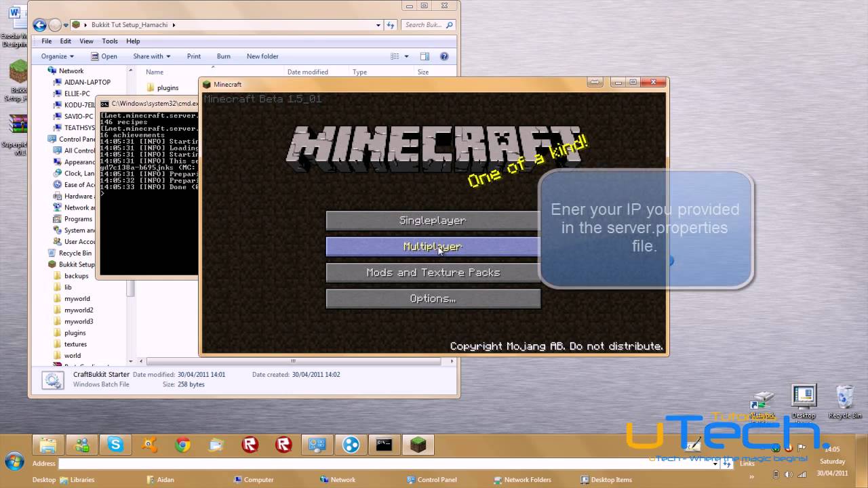868x488 pixels.
Task: Open the View menu in Explorer
Action: (86, 41)
